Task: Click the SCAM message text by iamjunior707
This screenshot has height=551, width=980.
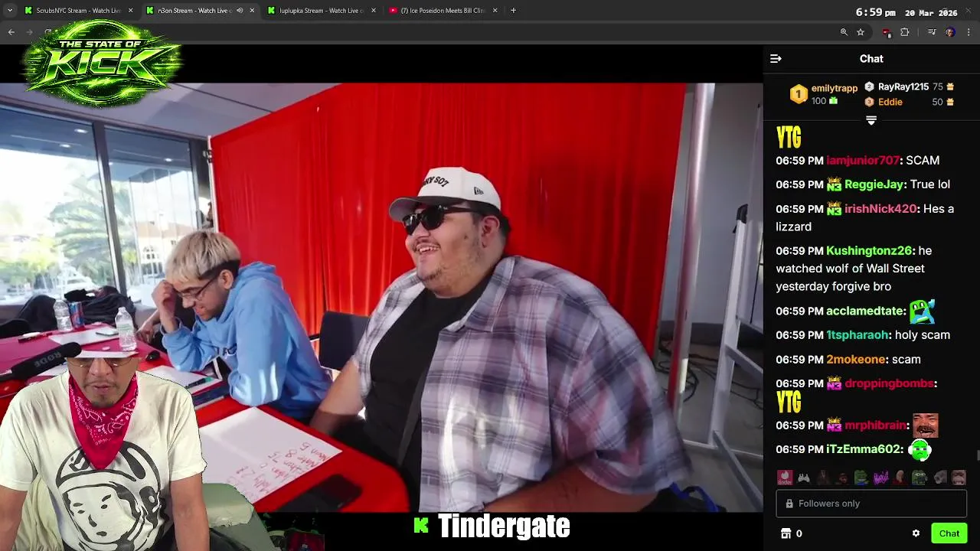Action: tap(923, 161)
